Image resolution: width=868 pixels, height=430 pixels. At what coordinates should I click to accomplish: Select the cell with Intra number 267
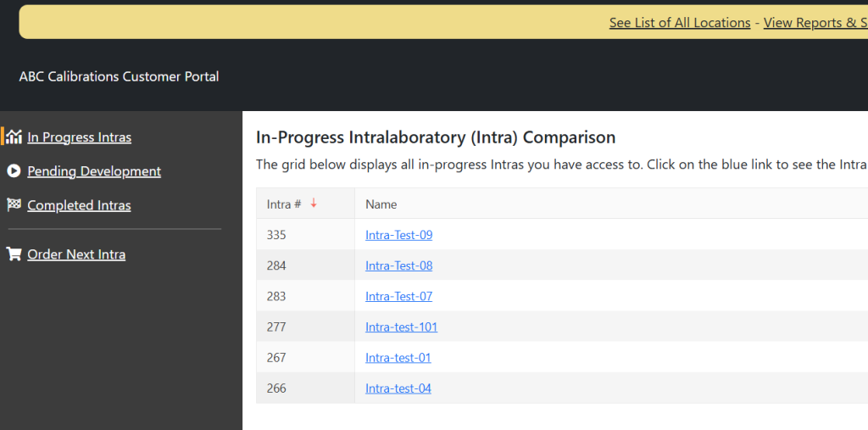(x=305, y=357)
